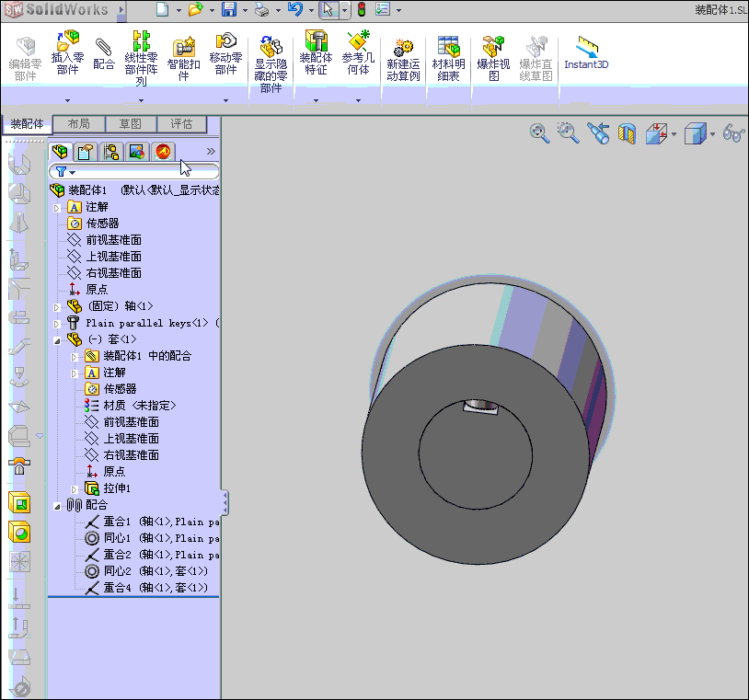Click 新建运动算例 (New Motion Study)

coord(403,60)
